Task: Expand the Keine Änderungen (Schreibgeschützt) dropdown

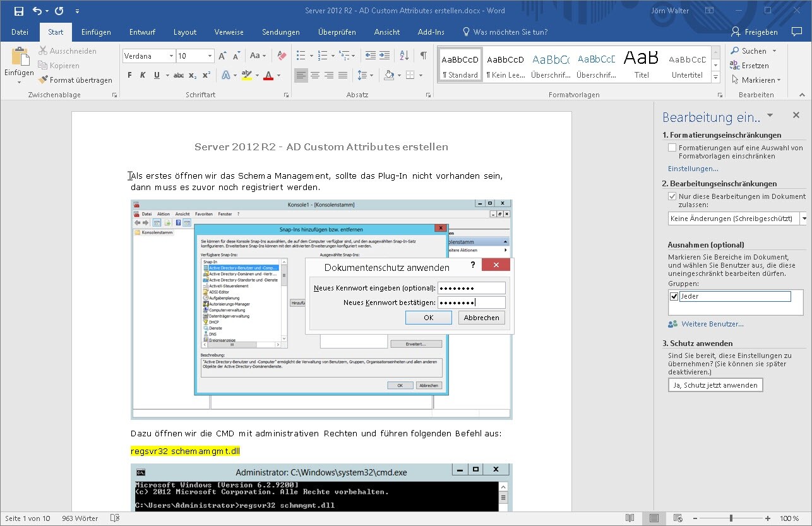Action: click(803, 218)
